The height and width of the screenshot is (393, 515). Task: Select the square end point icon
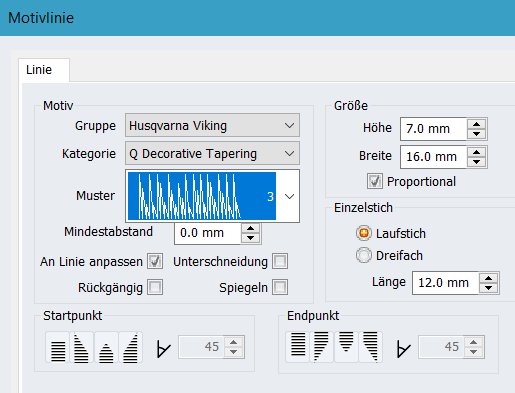(x=298, y=347)
